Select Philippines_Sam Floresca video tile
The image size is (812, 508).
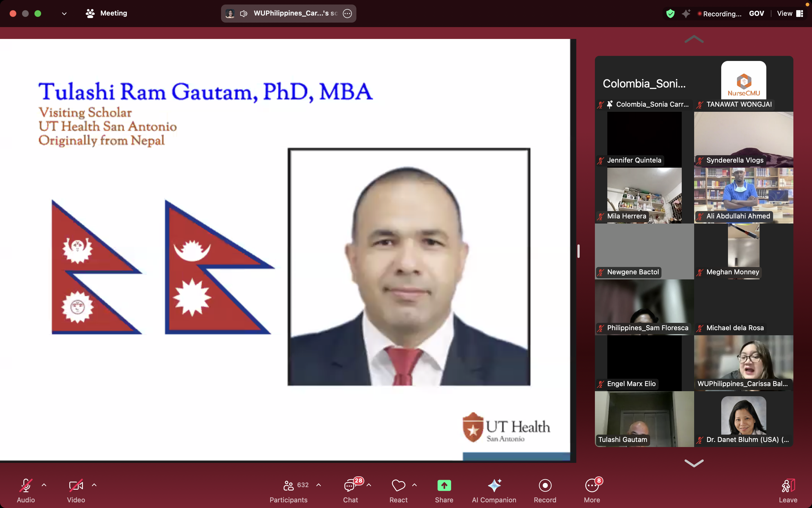644,307
